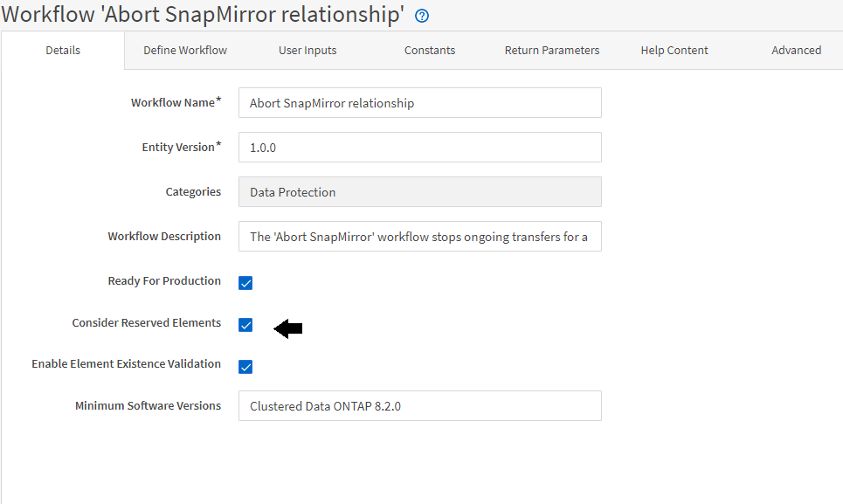Disable Enable Element Existence Validation checkbox
843x504 pixels.
(x=245, y=366)
